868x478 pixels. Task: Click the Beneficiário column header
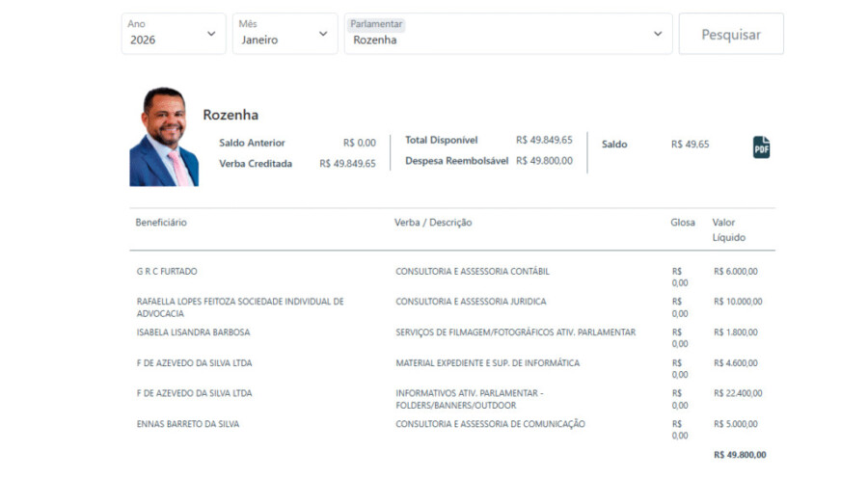(161, 223)
